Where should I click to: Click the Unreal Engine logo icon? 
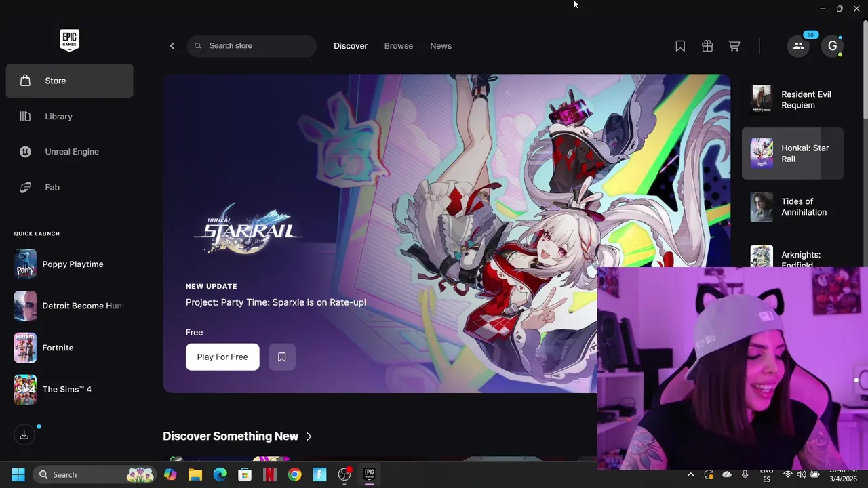(x=25, y=152)
